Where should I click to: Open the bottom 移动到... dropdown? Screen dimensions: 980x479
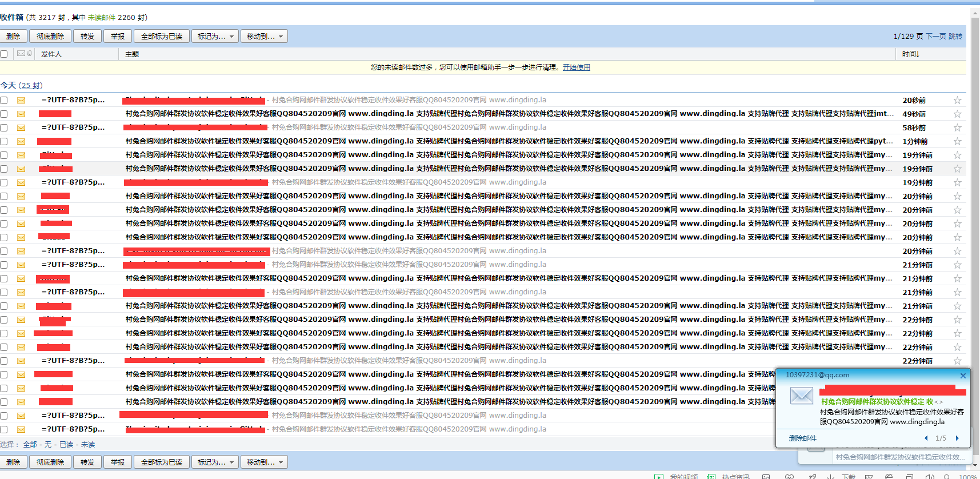pos(264,462)
